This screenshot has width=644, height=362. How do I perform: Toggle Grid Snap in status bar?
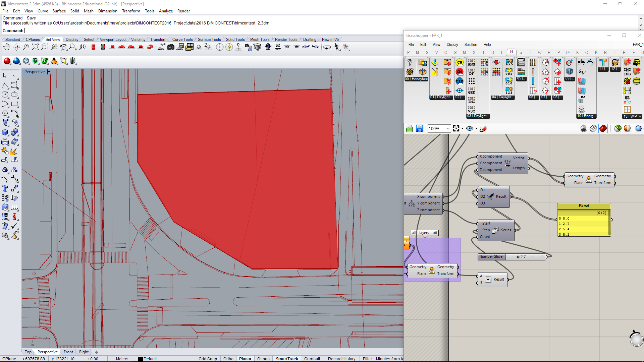[208, 359]
